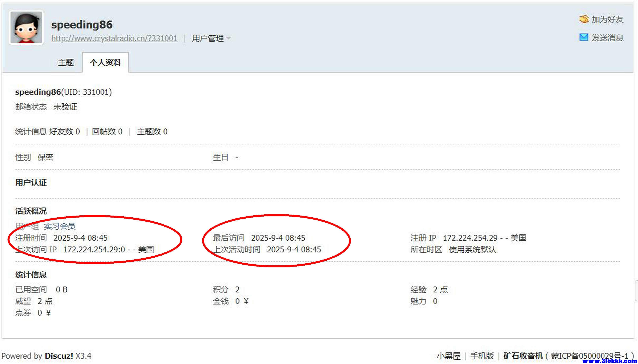
Task: Click the speeding86 avatar image
Action: (26, 28)
